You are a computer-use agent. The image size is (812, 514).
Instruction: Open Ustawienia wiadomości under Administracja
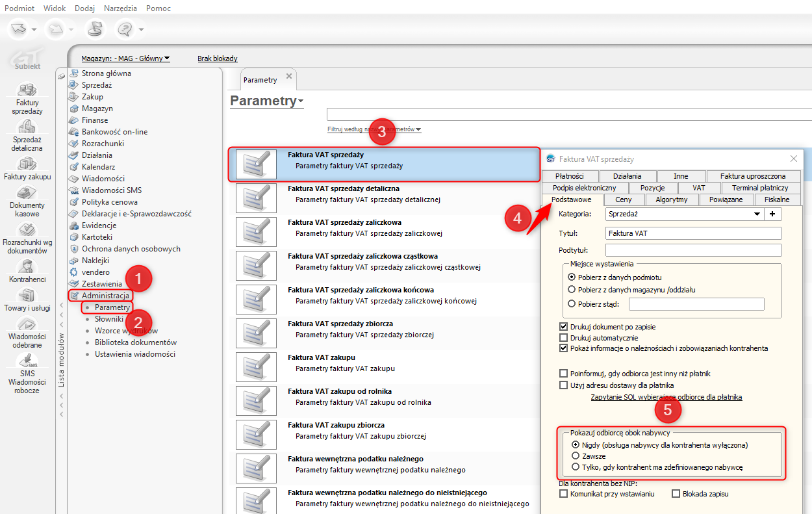click(134, 354)
